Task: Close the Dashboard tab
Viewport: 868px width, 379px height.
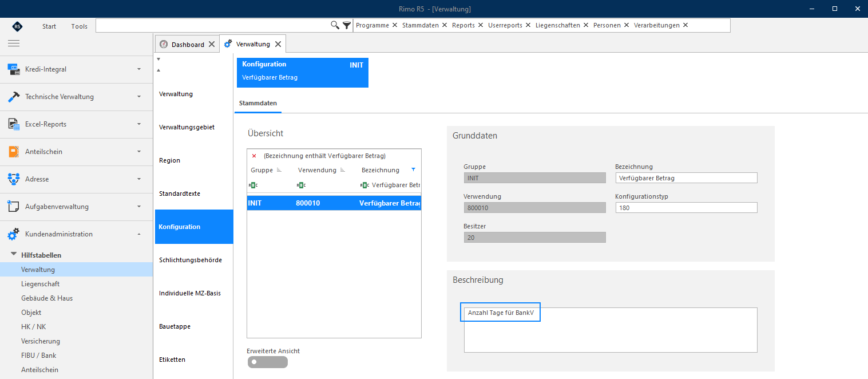Action: (211, 44)
